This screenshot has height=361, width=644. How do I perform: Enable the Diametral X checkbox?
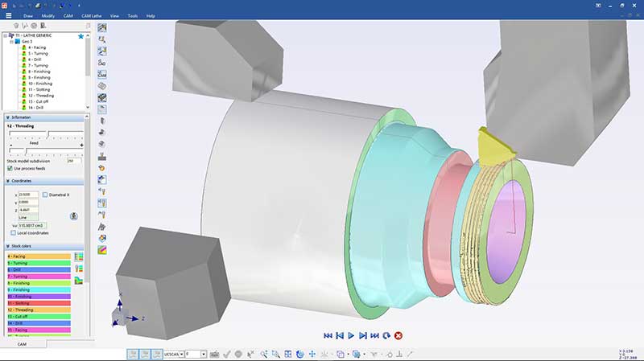point(45,195)
